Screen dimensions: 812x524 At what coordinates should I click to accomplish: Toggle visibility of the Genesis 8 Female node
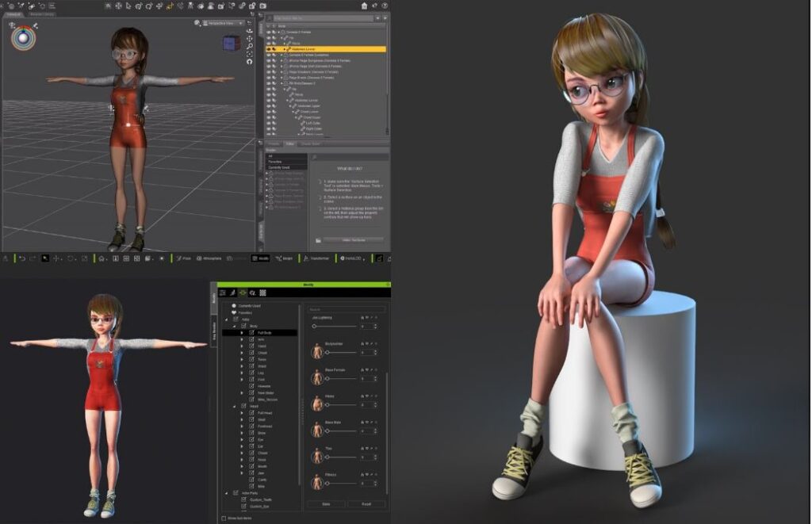(269, 33)
